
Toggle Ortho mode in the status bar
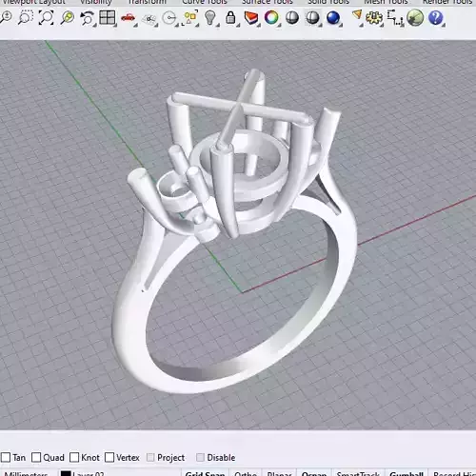pos(246,473)
